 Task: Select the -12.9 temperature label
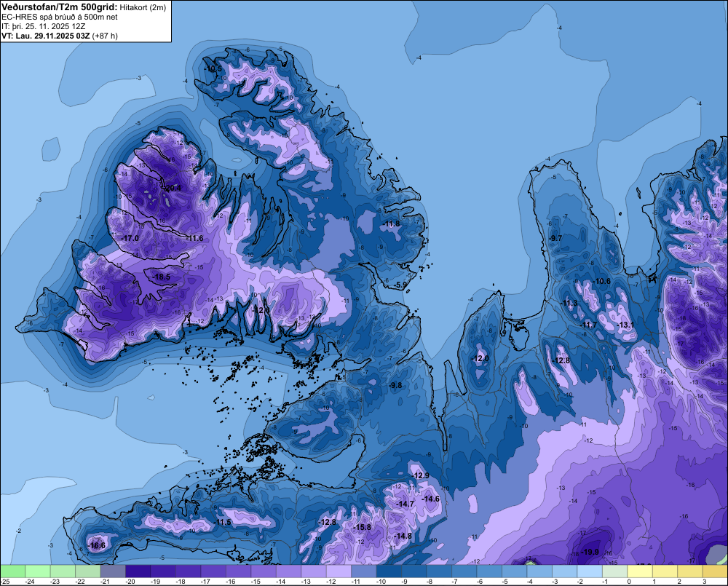(421, 475)
